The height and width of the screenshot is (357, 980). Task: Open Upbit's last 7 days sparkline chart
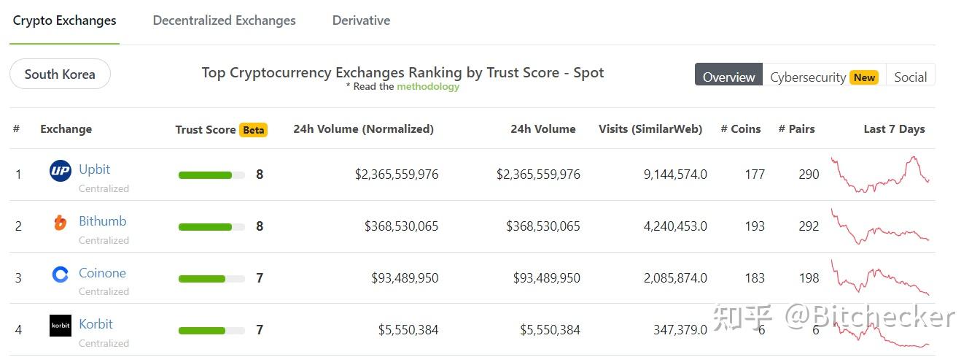879,174
